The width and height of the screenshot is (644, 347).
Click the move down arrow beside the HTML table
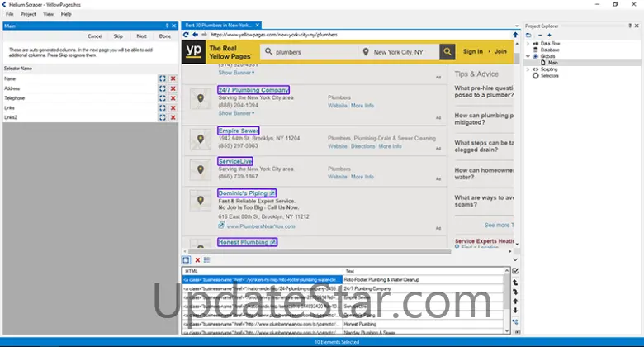(x=515, y=311)
